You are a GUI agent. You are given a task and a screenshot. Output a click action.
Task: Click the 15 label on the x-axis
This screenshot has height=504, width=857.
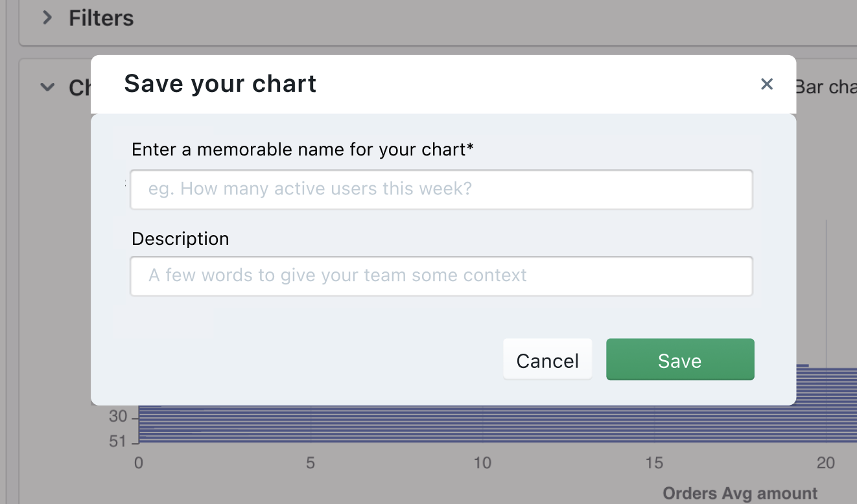coord(655,463)
